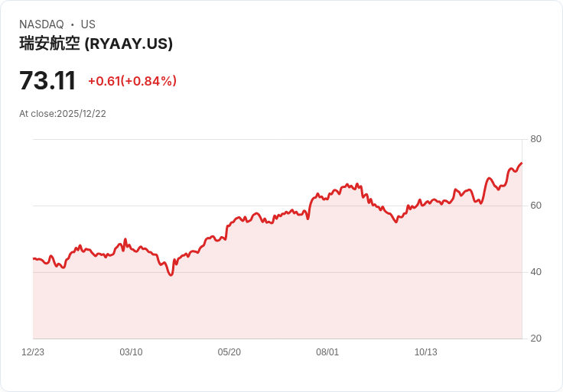Select the 08/01 date axis label

327,352
